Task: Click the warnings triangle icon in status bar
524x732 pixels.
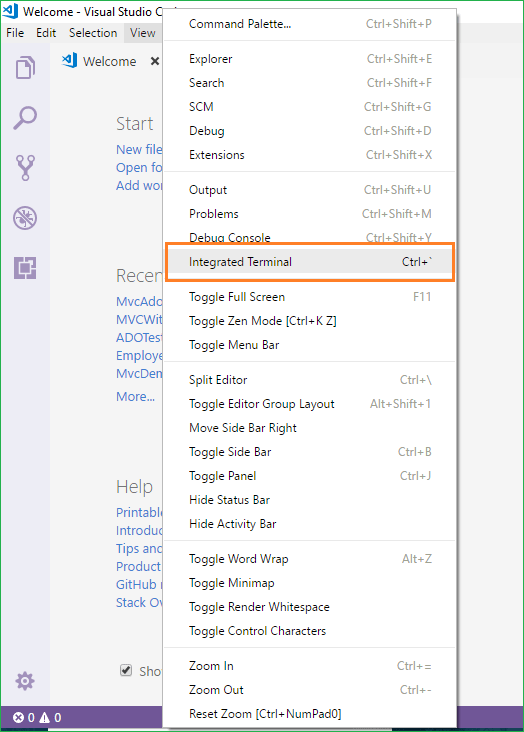Action: [44, 718]
